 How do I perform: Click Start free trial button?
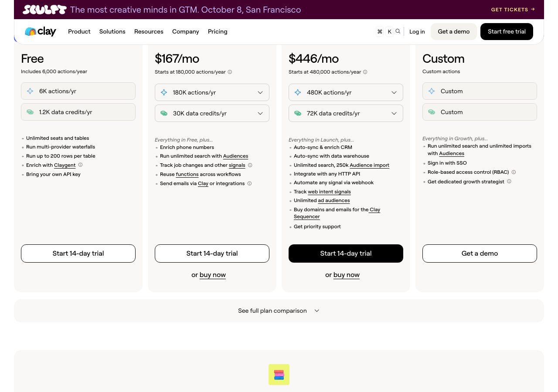pos(507,31)
